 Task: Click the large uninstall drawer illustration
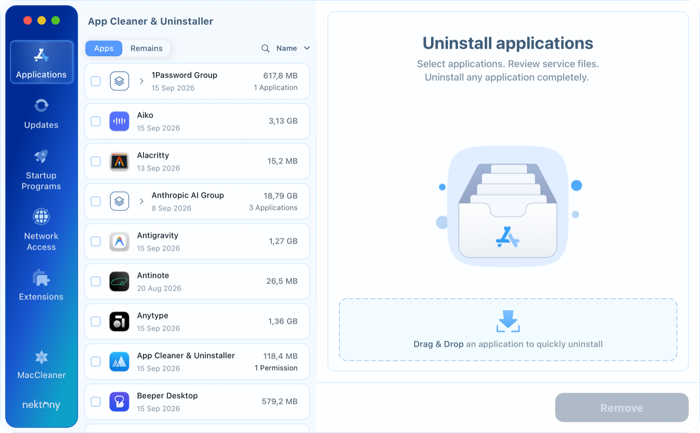point(508,206)
